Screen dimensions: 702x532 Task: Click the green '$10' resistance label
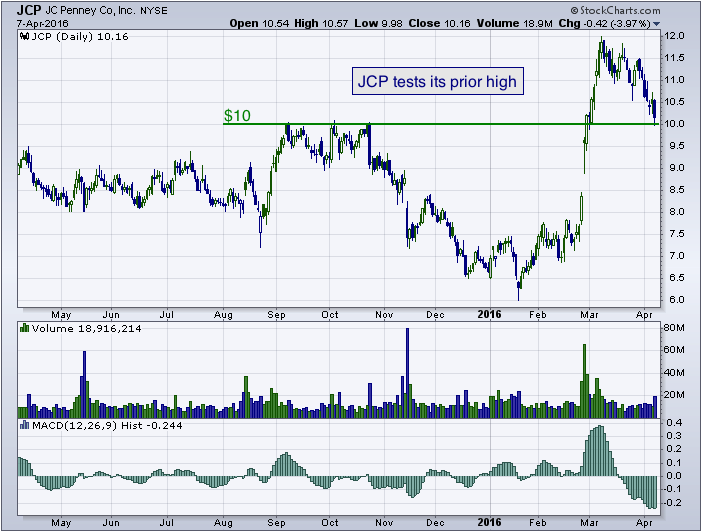click(x=237, y=116)
